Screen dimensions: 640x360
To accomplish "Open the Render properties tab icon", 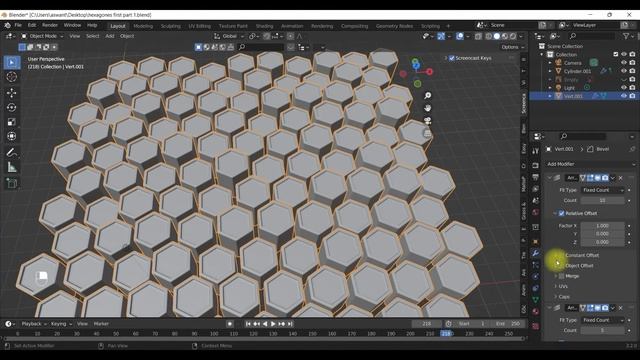I will pos(536,165).
